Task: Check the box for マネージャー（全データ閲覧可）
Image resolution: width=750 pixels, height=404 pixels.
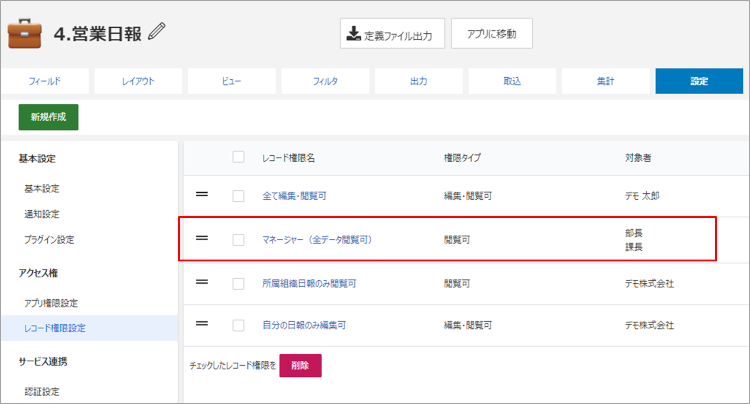Action: 238,240
